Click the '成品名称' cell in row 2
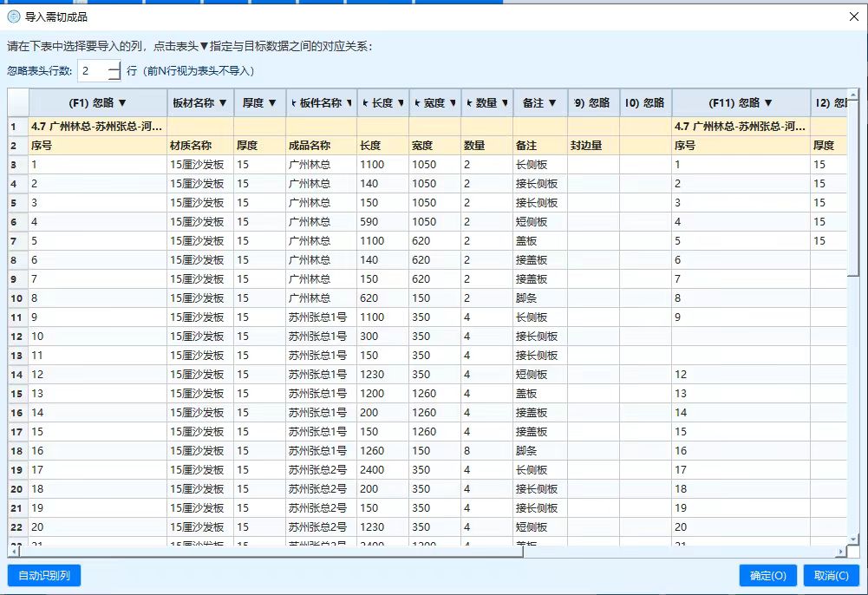The image size is (868, 595). click(x=322, y=146)
